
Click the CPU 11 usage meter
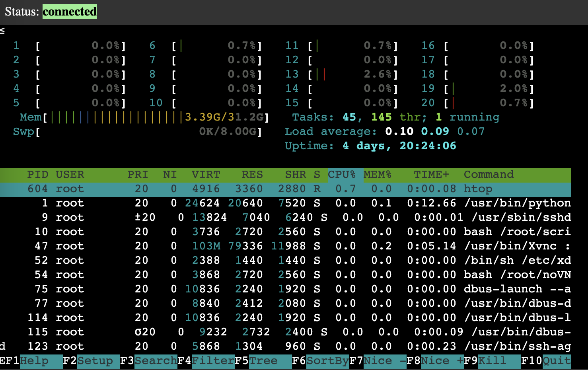(342, 46)
